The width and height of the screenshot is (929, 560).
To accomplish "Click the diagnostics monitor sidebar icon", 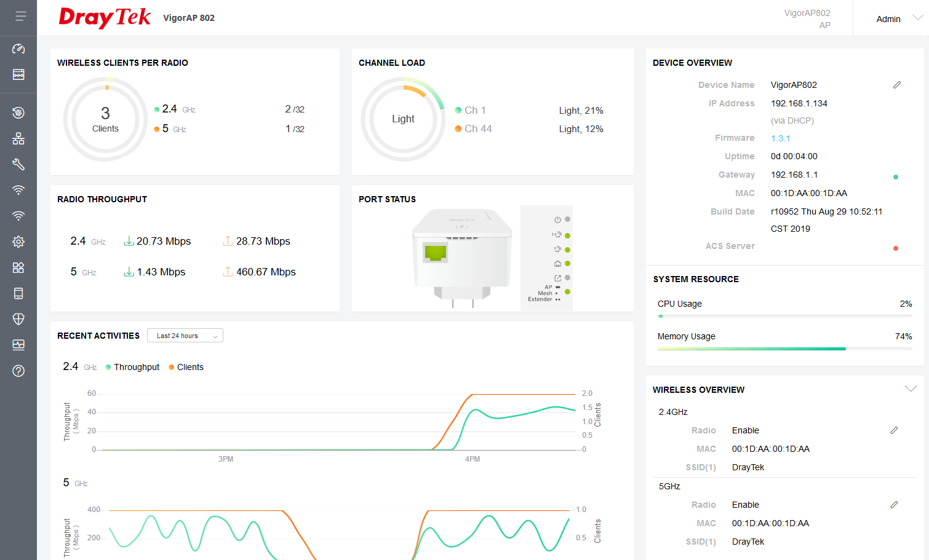I will click(18, 345).
